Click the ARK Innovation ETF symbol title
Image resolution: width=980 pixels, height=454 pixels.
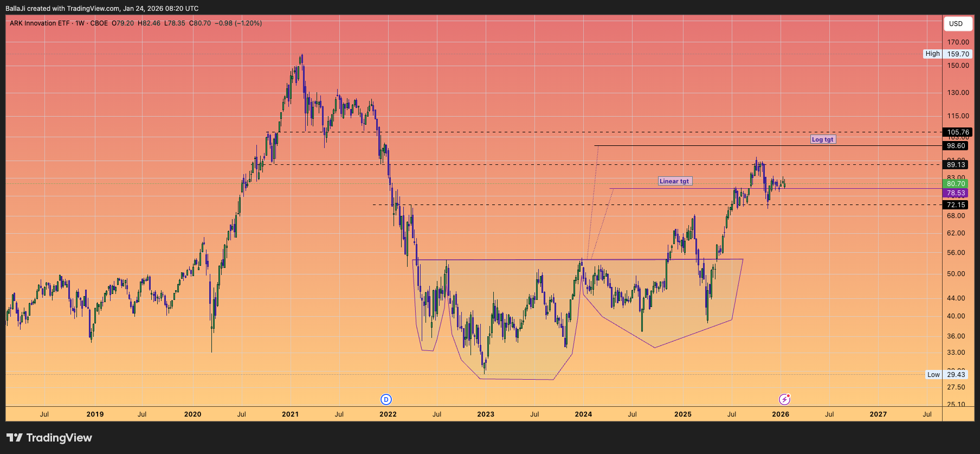pyautogui.click(x=40, y=23)
